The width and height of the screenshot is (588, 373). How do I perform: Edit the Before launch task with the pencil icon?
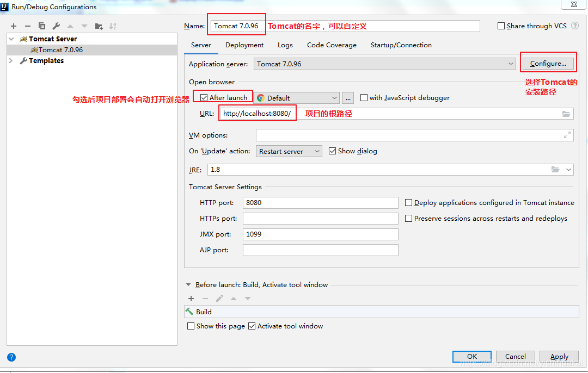(x=219, y=299)
